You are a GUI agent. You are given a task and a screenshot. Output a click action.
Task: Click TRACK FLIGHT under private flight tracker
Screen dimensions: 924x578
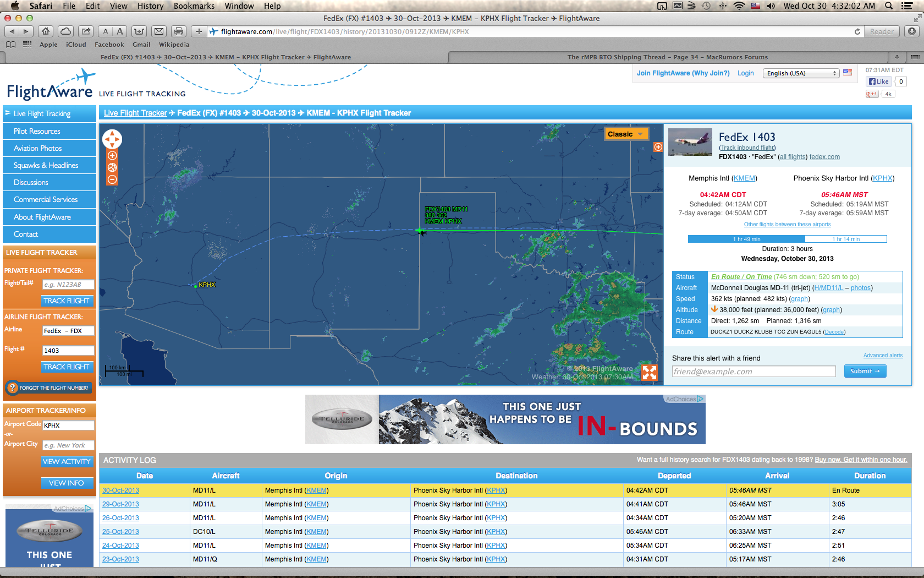tap(67, 301)
